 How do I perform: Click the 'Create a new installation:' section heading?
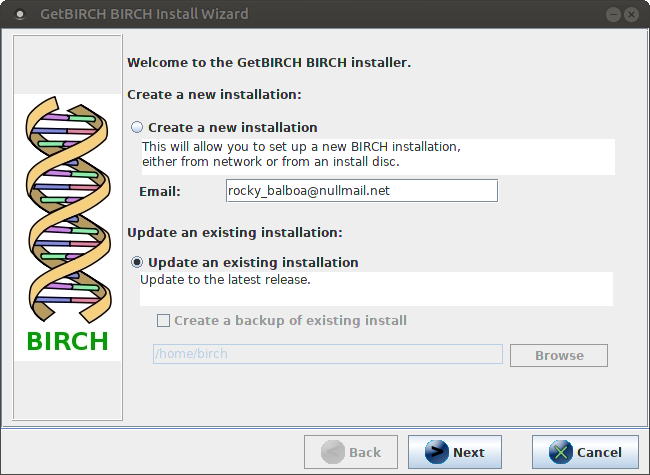pyautogui.click(x=214, y=95)
